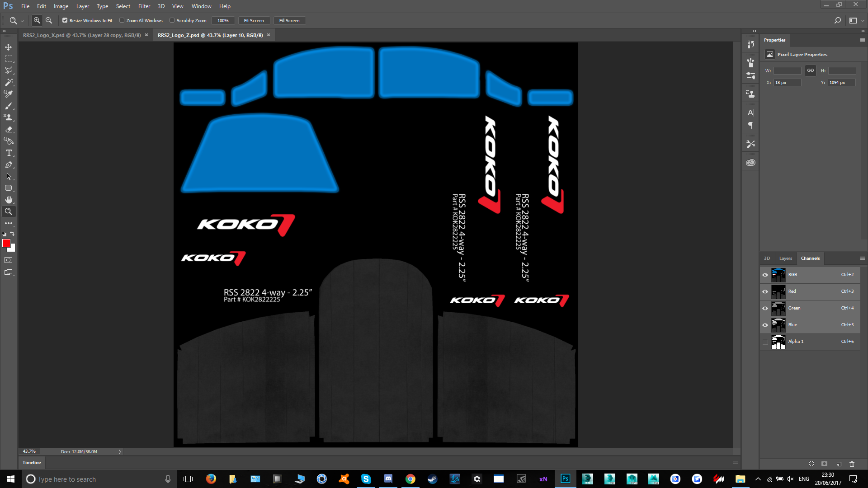Select the Type tool

pos(9,153)
